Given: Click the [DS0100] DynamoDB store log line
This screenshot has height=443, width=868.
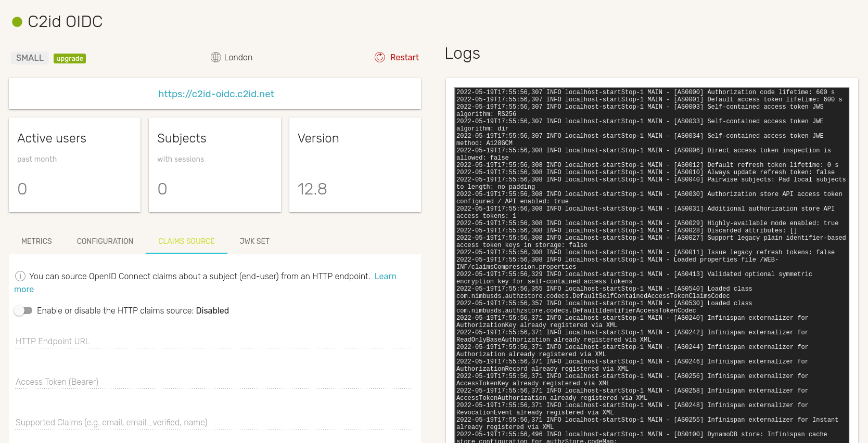Looking at the screenshot, I should 642,437.
